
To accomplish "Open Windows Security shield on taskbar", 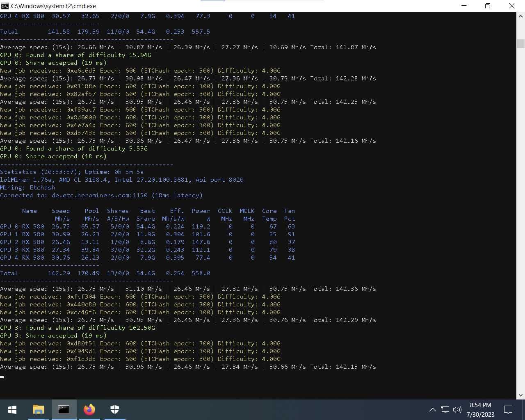I will [x=114, y=410].
